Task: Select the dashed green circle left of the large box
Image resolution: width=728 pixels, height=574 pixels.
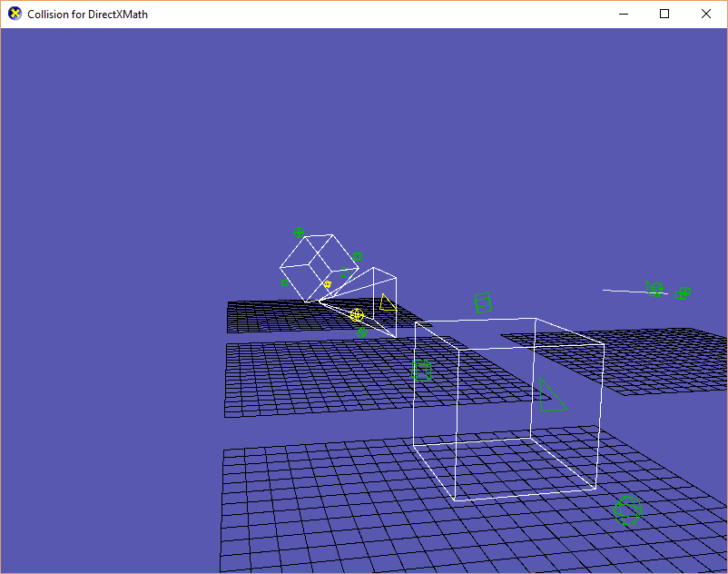Action: pyautogui.click(x=421, y=371)
